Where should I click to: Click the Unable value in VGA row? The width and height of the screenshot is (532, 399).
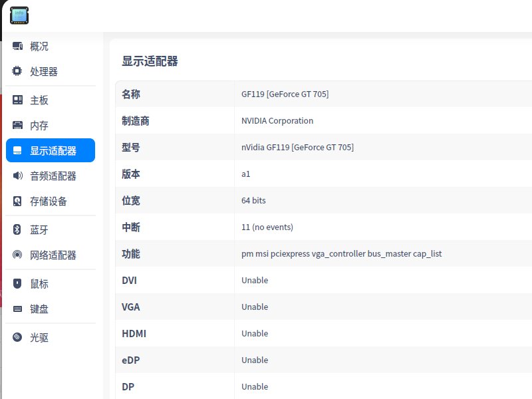tap(255, 307)
